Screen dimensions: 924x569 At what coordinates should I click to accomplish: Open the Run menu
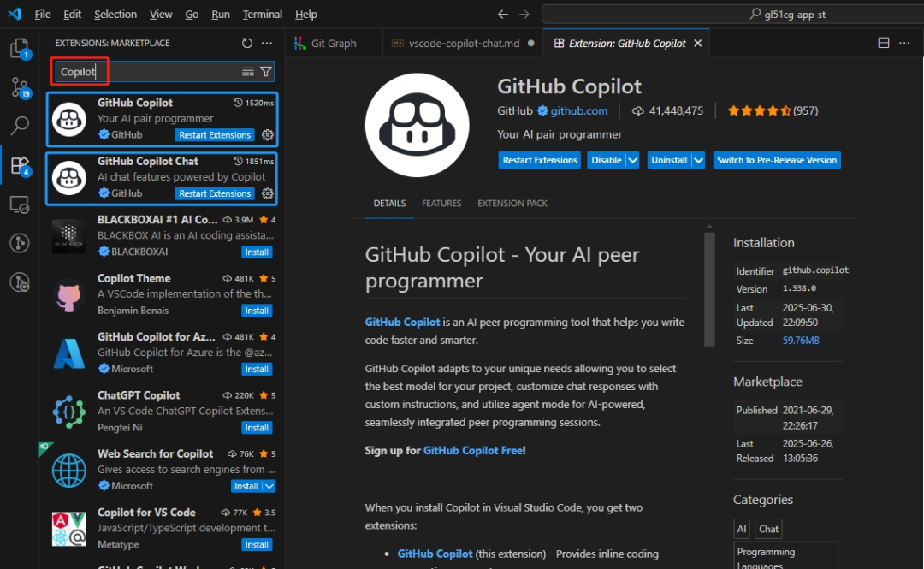[x=221, y=15]
